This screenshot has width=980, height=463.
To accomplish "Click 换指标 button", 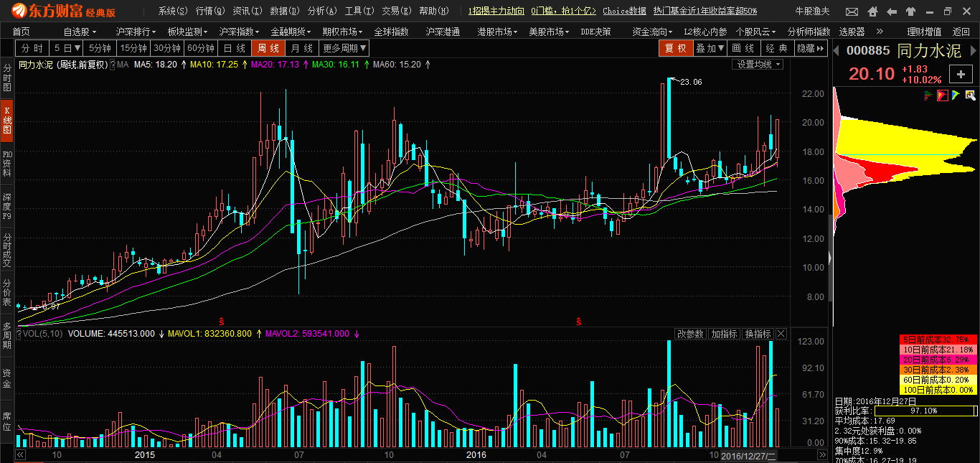I will click(x=758, y=334).
